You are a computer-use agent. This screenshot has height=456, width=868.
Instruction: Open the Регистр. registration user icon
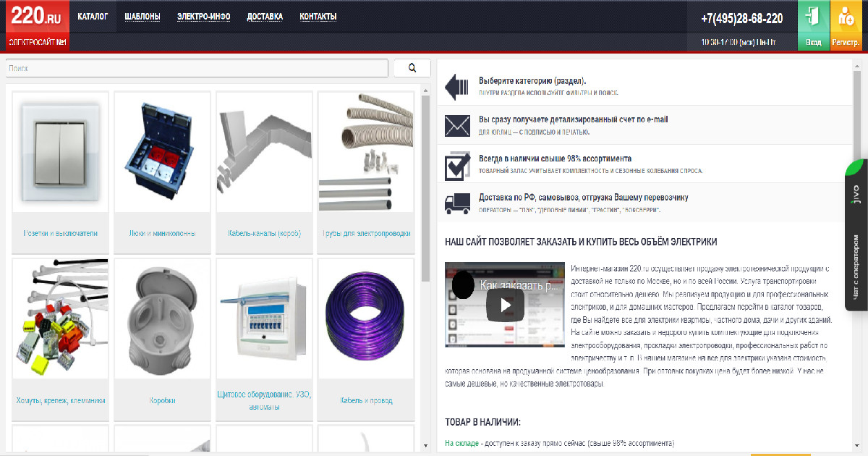(846, 25)
